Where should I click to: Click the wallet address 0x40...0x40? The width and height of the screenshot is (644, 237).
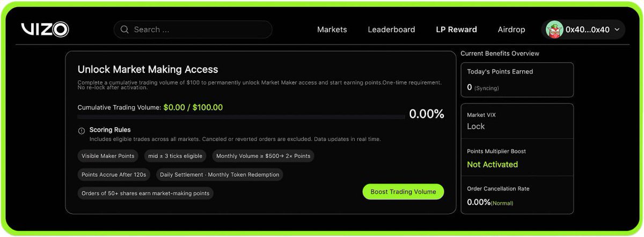click(x=588, y=30)
